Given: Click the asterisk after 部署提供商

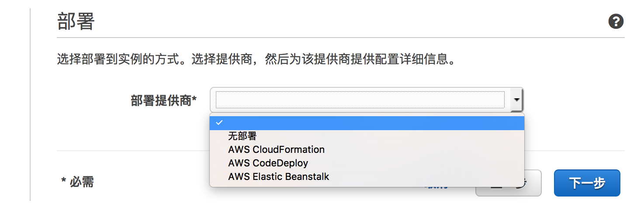Looking at the screenshot, I should 194,100.
